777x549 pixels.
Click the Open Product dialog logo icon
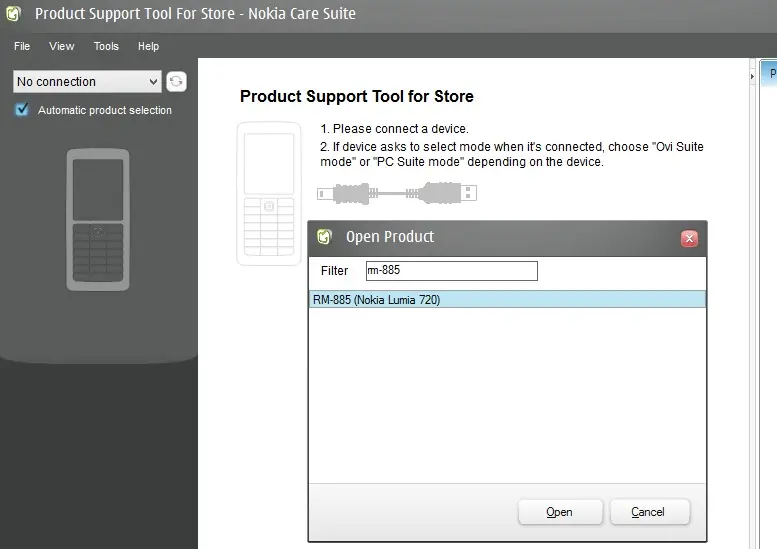click(x=324, y=237)
